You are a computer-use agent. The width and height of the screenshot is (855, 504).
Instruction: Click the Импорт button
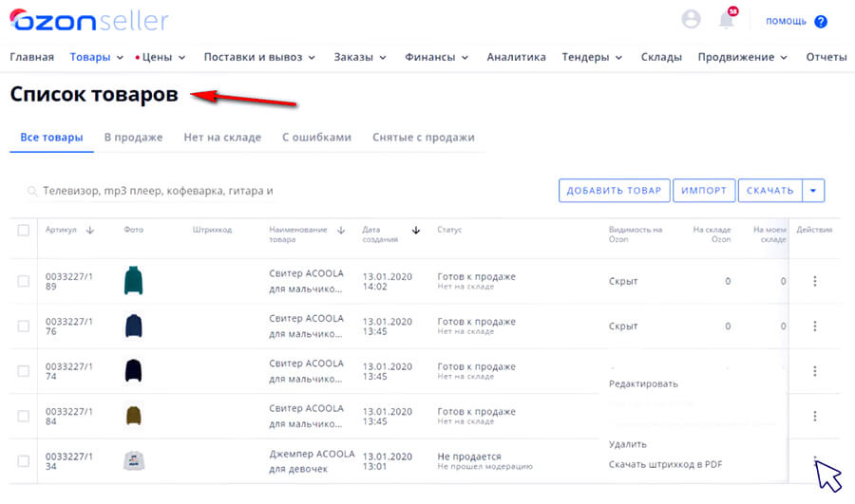click(704, 191)
